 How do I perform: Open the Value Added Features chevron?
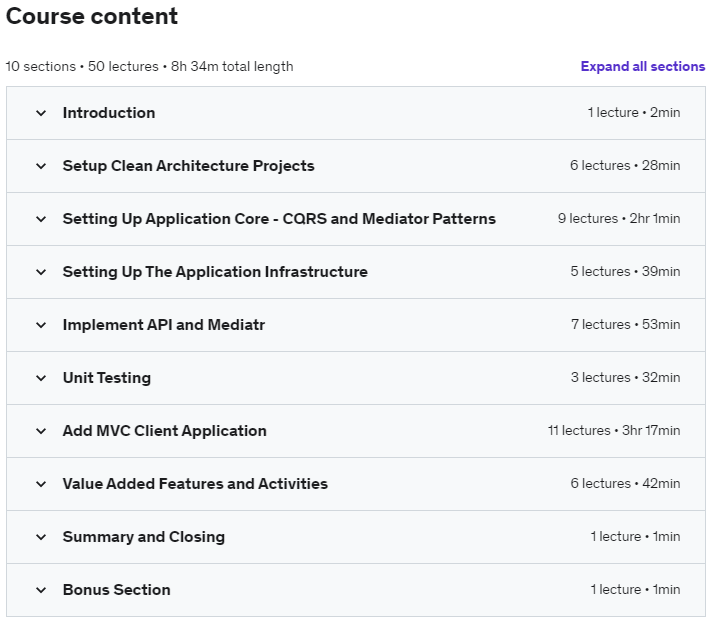pyautogui.click(x=41, y=484)
